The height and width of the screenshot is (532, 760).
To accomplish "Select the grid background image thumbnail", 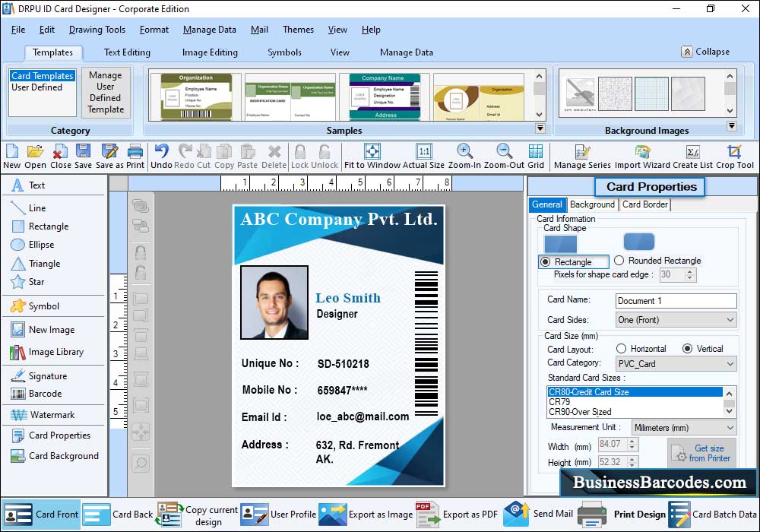I will coord(651,94).
